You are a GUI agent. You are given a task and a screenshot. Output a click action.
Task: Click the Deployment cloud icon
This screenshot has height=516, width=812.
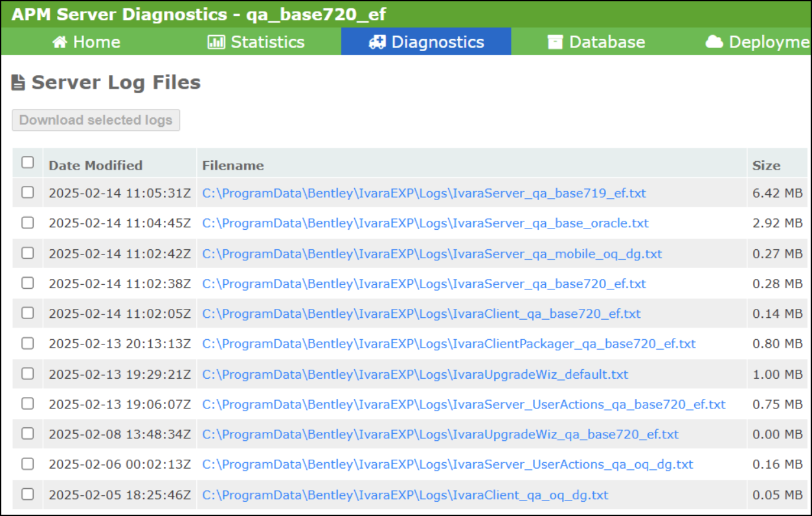point(714,42)
